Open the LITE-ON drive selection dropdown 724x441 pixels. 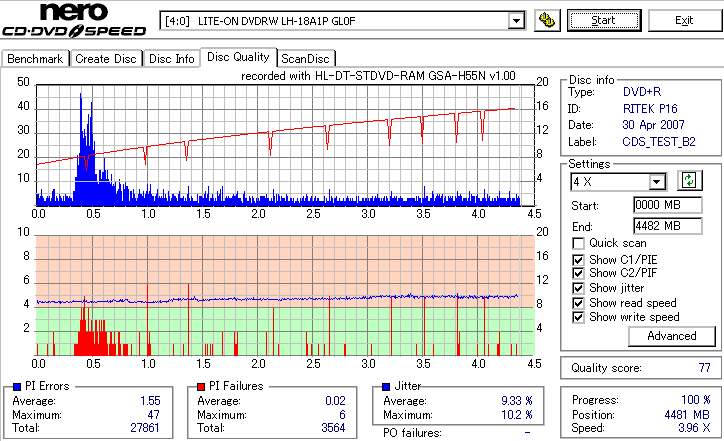(516, 21)
